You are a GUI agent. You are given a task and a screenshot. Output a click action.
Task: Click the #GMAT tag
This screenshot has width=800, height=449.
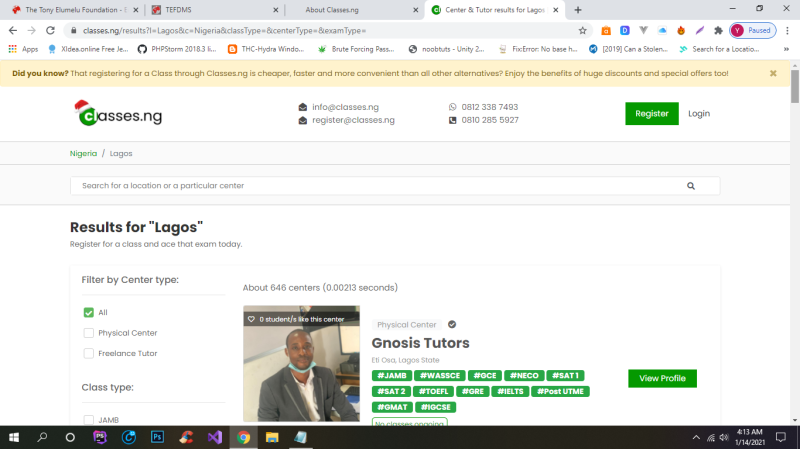point(392,407)
